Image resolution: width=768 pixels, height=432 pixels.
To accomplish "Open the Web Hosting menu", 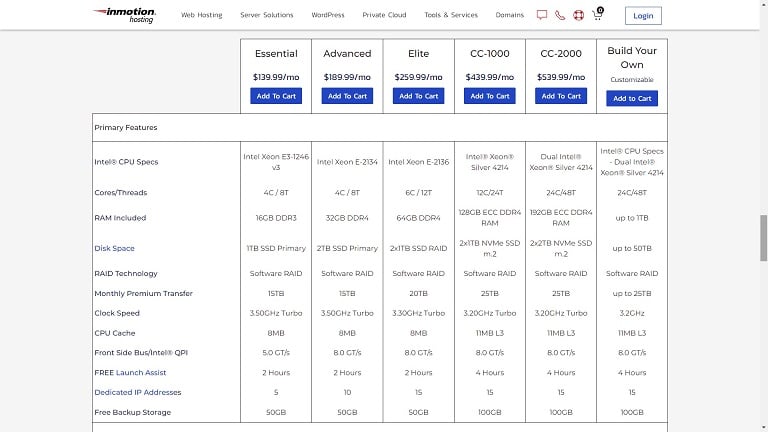I will (201, 15).
